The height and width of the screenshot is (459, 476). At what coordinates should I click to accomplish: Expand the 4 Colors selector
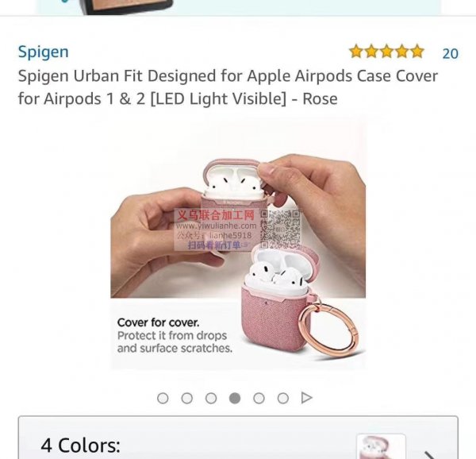(238, 438)
